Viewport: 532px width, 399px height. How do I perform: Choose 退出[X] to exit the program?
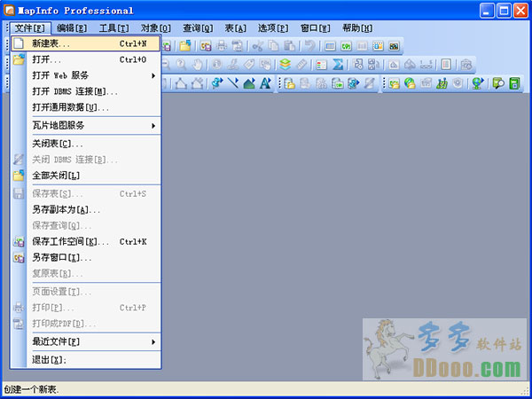click(85, 360)
